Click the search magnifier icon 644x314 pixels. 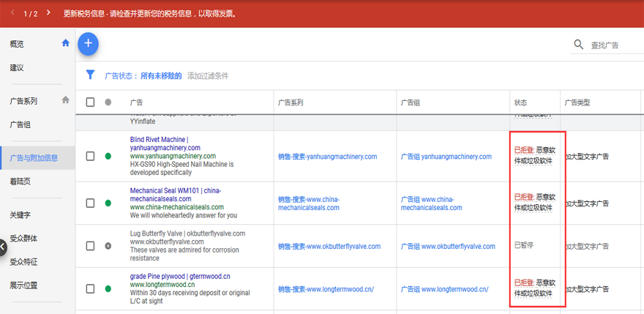coord(579,45)
